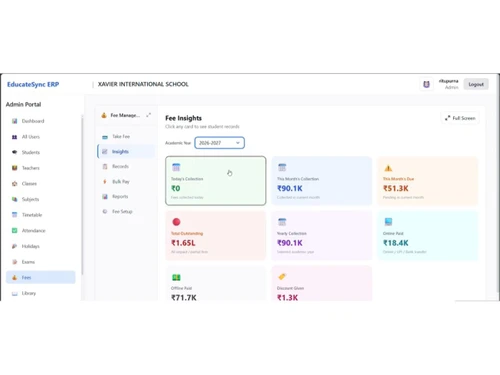Click the cash icon on Offline Paid
Viewport: 500px width, 375px height.
point(176,277)
